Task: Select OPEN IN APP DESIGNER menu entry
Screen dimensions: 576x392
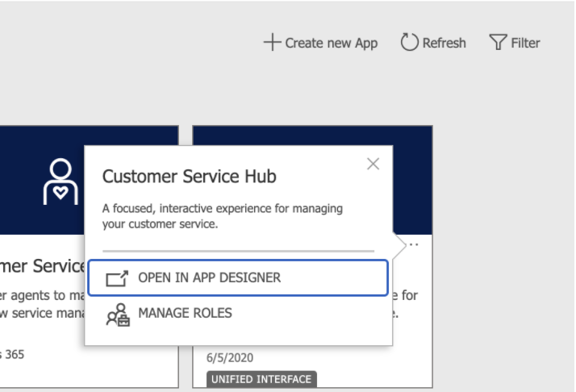Action: point(238,277)
